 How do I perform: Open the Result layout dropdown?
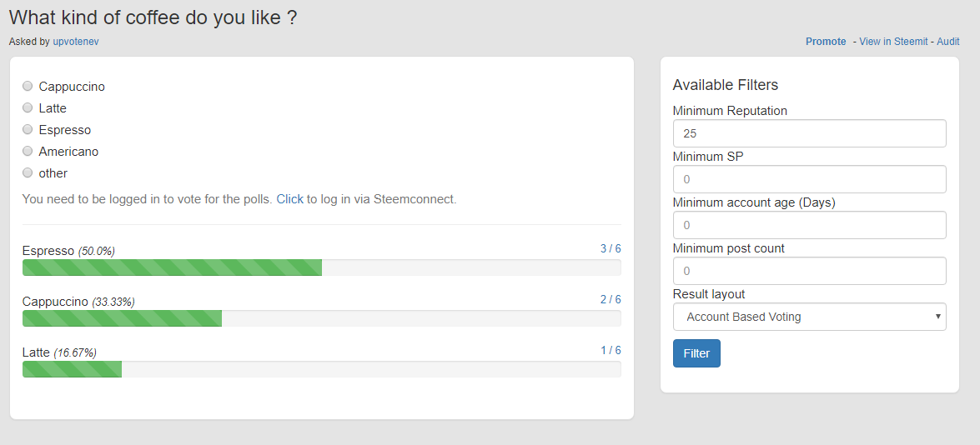coord(808,317)
